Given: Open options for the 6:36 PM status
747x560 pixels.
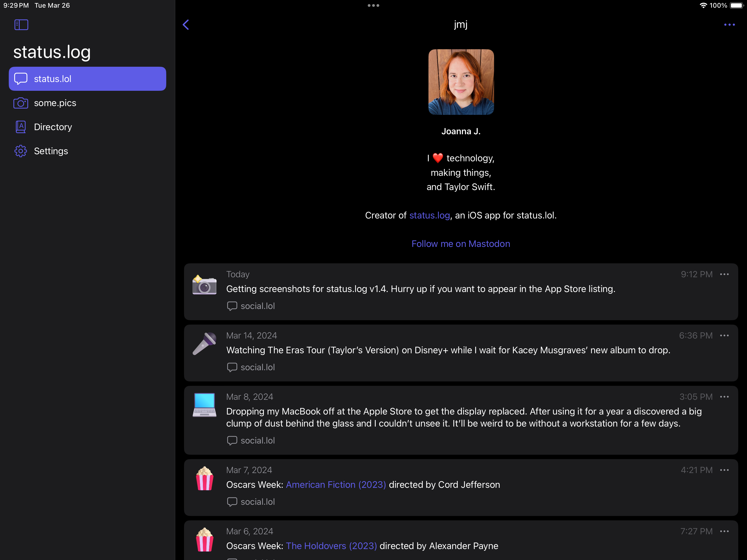Looking at the screenshot, I should point(724,336).
